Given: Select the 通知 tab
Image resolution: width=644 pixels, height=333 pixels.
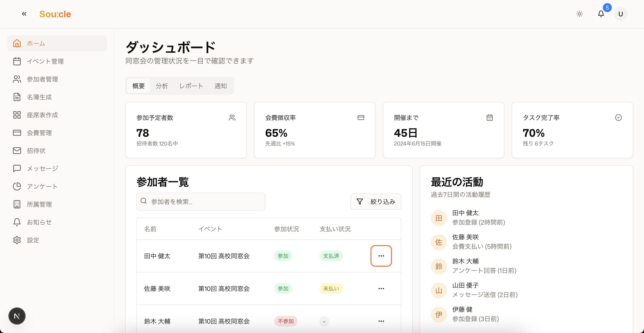Looking at the screenshot, I should (220, 86).
